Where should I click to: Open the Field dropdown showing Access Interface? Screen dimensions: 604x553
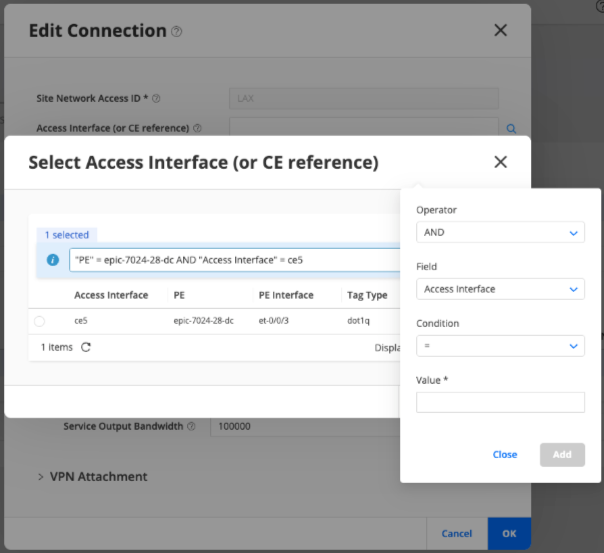[500, 289]
